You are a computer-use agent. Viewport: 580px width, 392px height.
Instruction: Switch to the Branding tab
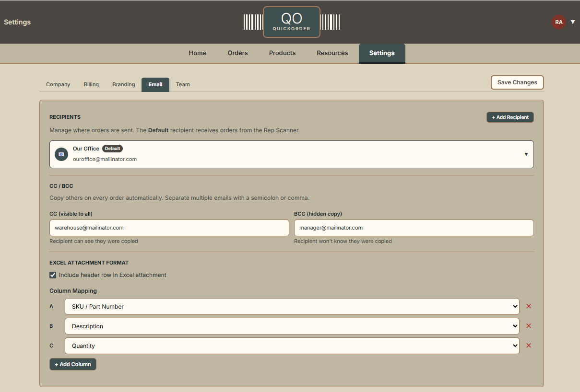[x=124, y=84]
